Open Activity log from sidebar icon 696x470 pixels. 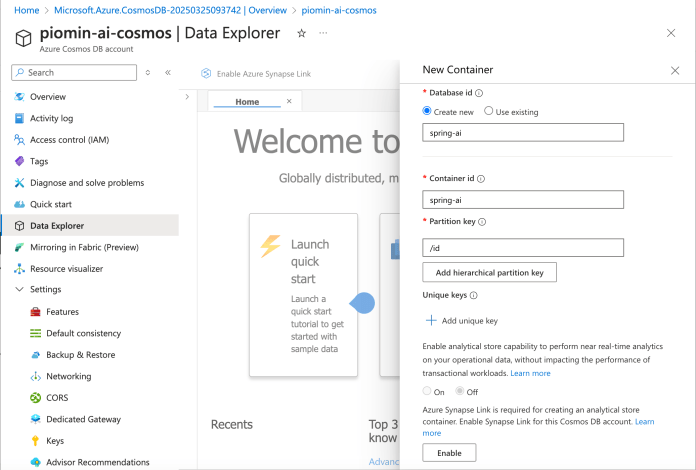[20, 118]
